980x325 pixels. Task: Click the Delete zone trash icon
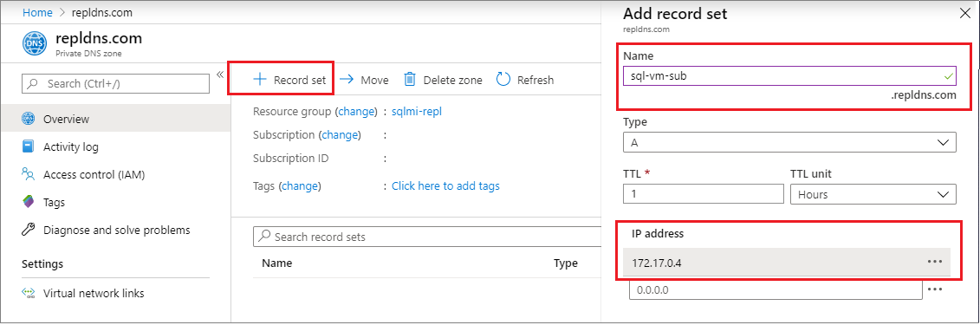click(409, 80)
